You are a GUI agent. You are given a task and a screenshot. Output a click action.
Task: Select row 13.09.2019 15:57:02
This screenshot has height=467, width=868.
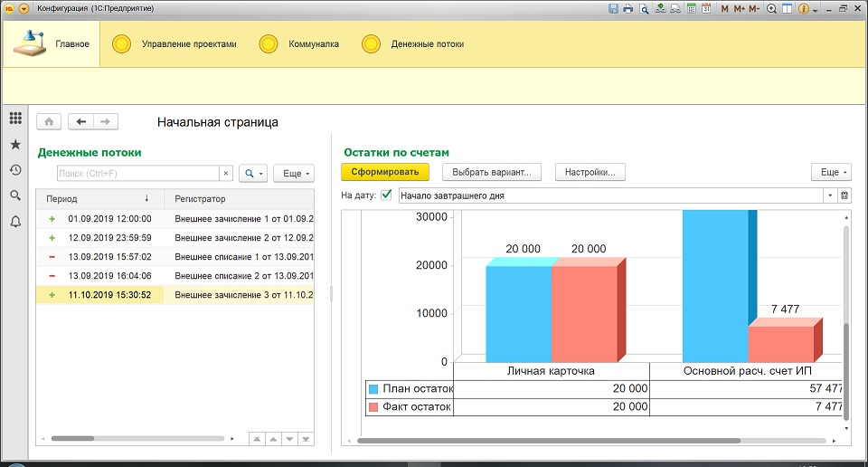pyautogui.click(x=175, y=256)
